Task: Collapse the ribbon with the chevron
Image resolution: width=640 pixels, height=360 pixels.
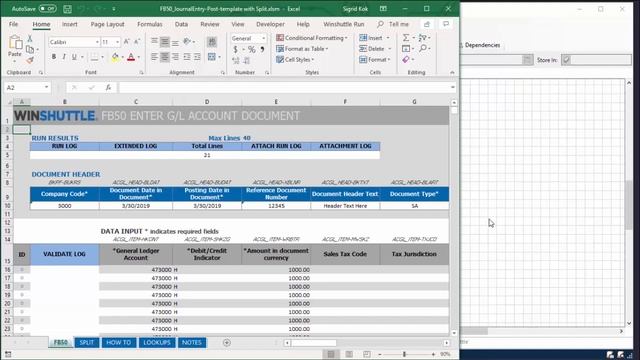Action: 452,72
